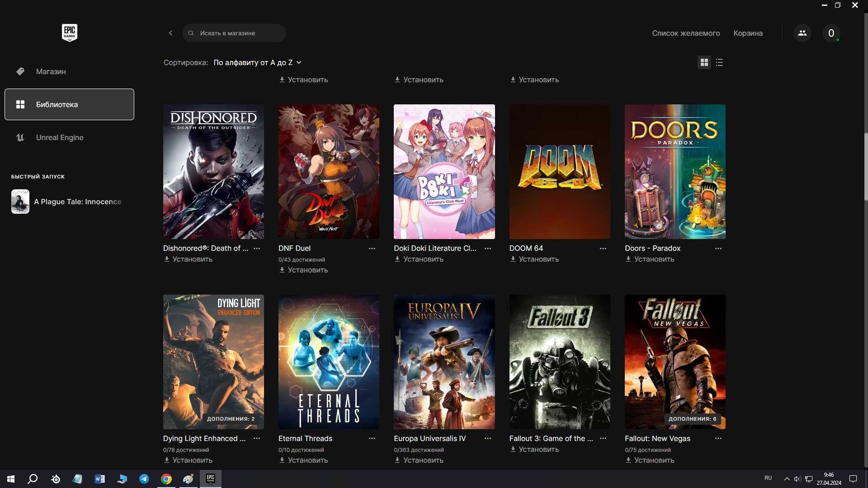
Task: Open the Dishonored cover thumbnail
Action: point(213,172)
